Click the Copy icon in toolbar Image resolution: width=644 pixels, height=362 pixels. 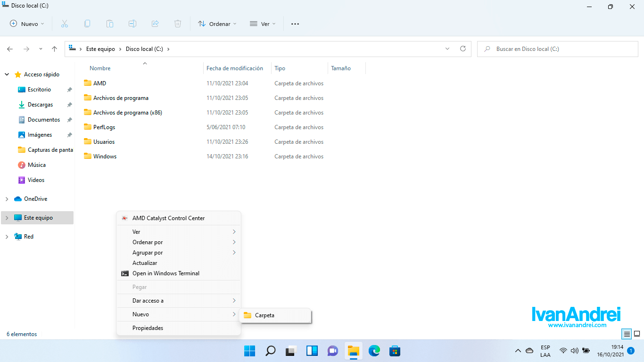tap(87, 24)
